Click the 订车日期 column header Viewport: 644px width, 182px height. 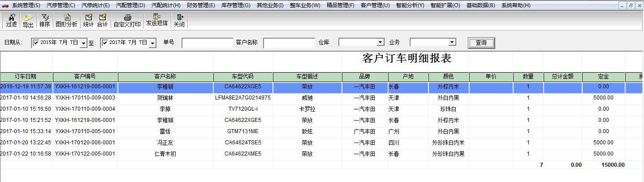pos(26,77)
